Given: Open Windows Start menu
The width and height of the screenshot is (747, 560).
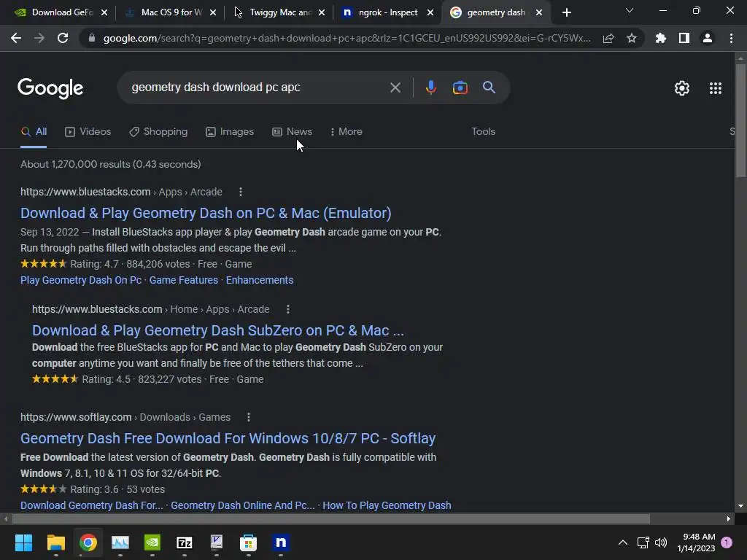Looking at the screenshot, I should pos(23,542).
